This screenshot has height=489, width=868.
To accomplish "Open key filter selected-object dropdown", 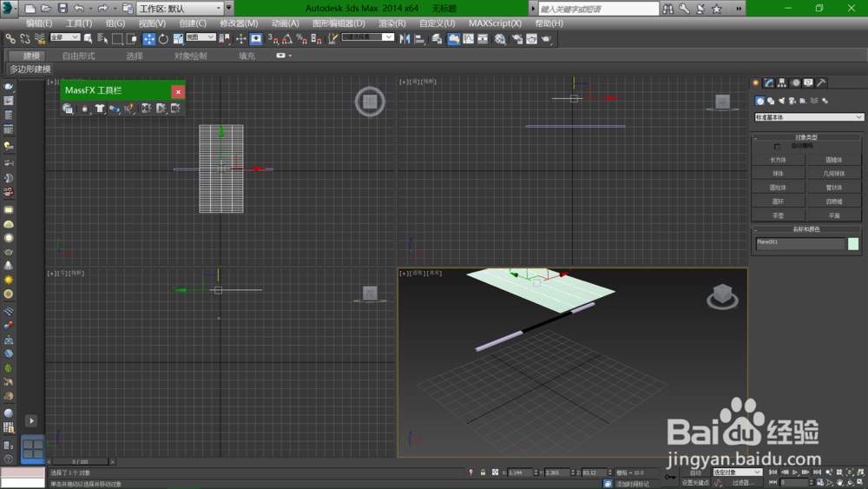I will pos(737,472).
